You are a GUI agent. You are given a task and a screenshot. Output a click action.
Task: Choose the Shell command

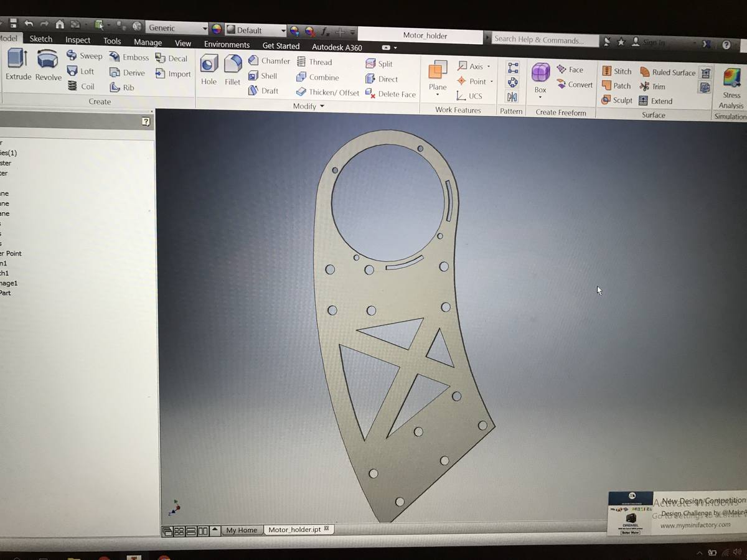click(263, 76)
